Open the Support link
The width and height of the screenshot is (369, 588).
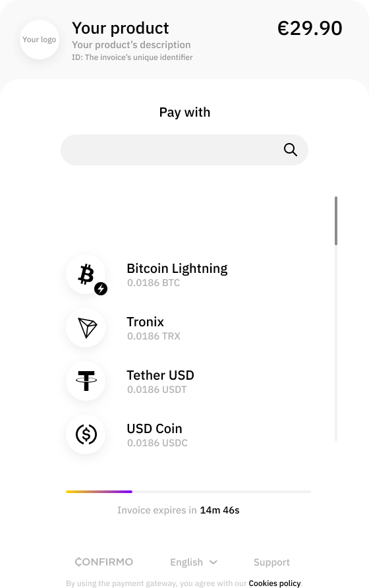click(271, 562)
